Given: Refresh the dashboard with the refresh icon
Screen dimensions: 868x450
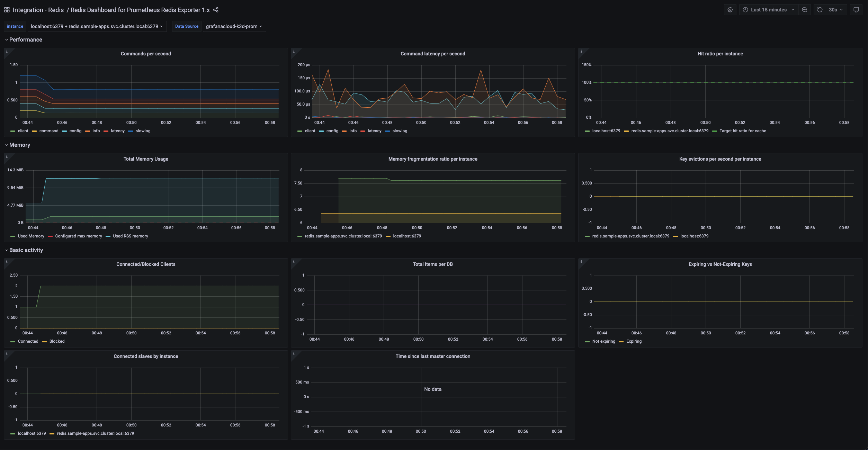Looking at the screenshot, I should [819, 9].
